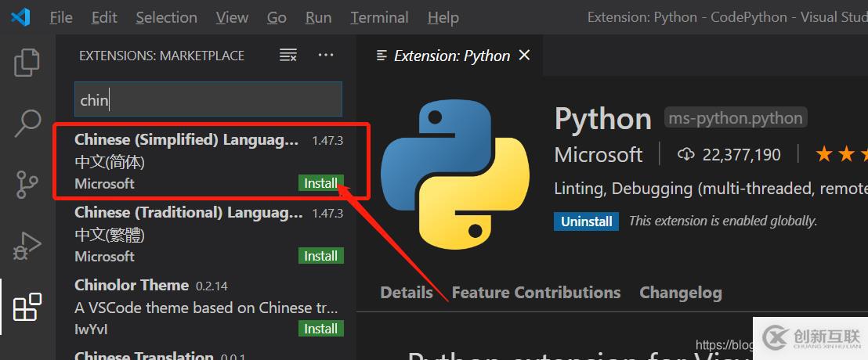Screen dimensions: 868x360
Task: Click the VS Code logo icon
Action: click(x=20, y=18)
